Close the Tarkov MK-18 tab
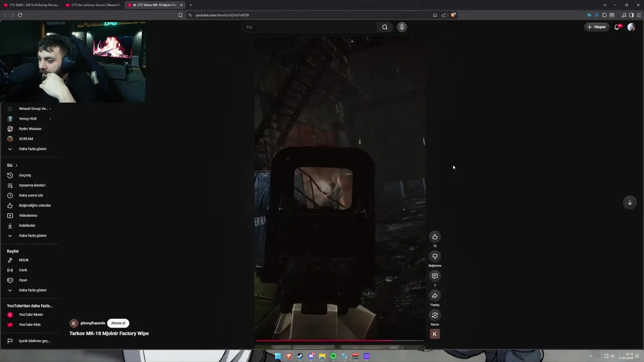 [182, 5]
